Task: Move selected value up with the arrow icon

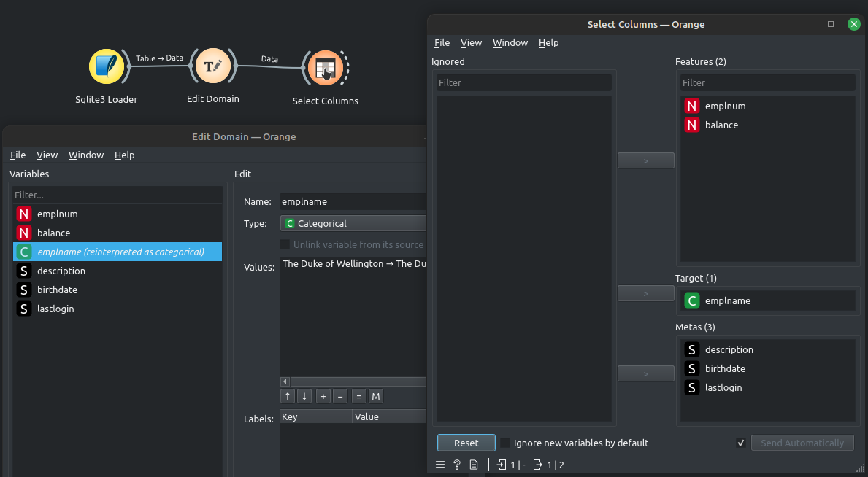Action: point(288,396)
